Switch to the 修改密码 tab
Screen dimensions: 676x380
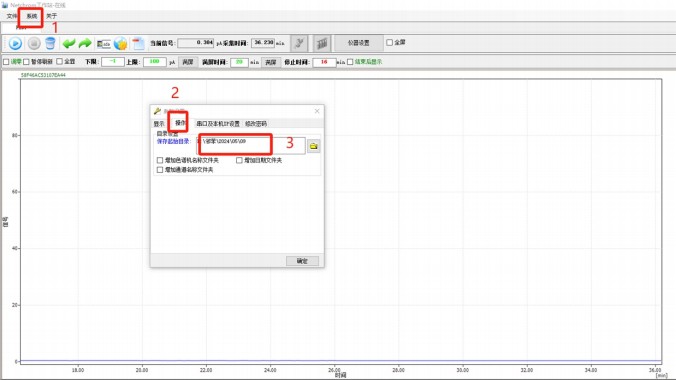(x=256, y=124)
